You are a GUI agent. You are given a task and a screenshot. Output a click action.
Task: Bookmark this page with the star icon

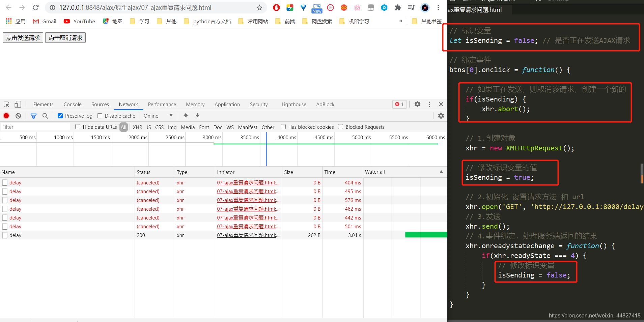(259, 7)
